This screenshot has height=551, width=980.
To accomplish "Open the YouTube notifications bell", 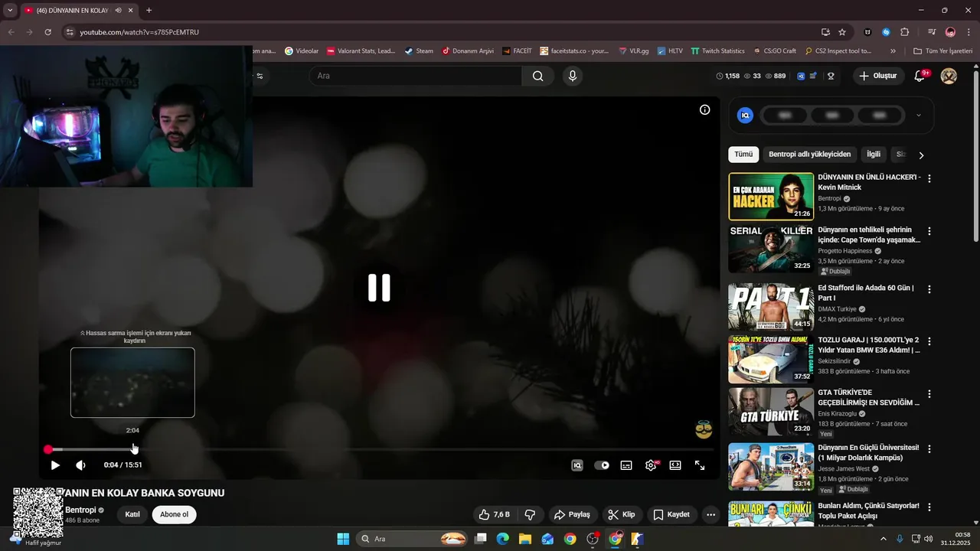I will (920, 76).
